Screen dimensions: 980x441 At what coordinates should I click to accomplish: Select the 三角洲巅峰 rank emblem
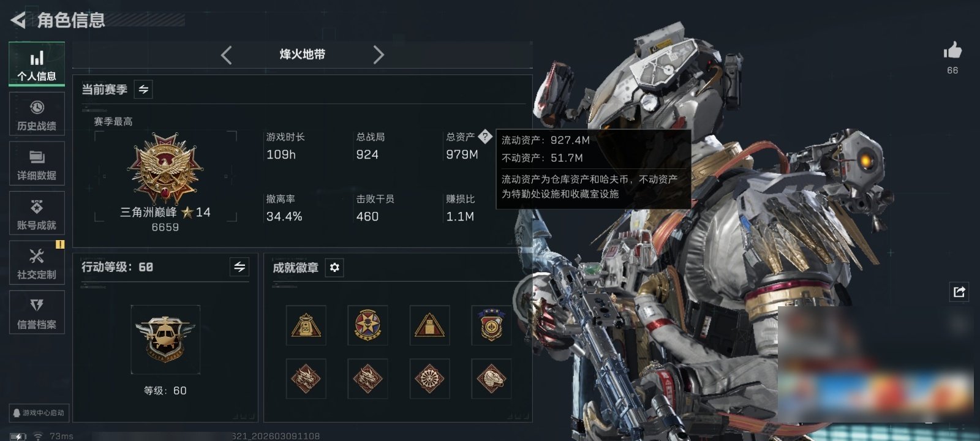click(165, 168)
